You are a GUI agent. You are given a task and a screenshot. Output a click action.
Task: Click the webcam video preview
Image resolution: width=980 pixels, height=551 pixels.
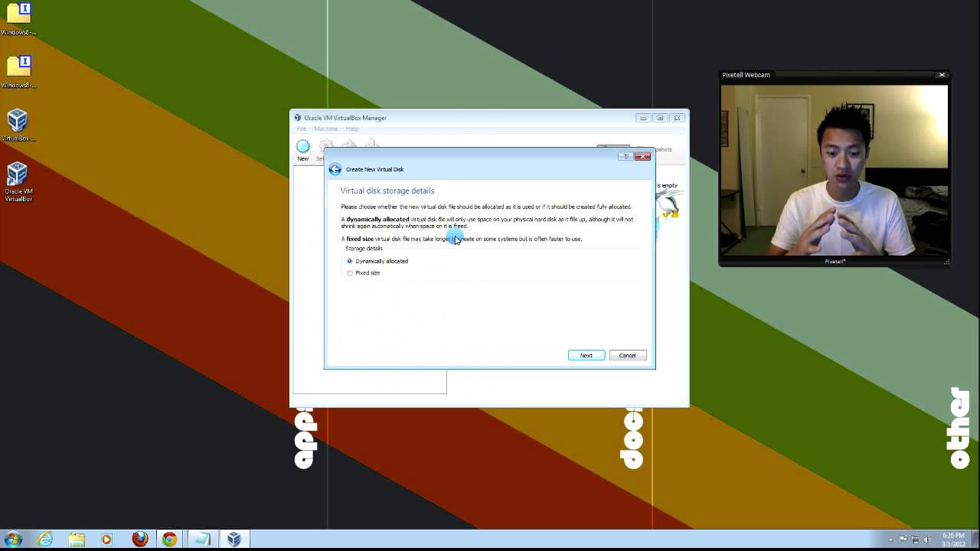point(834,170)
